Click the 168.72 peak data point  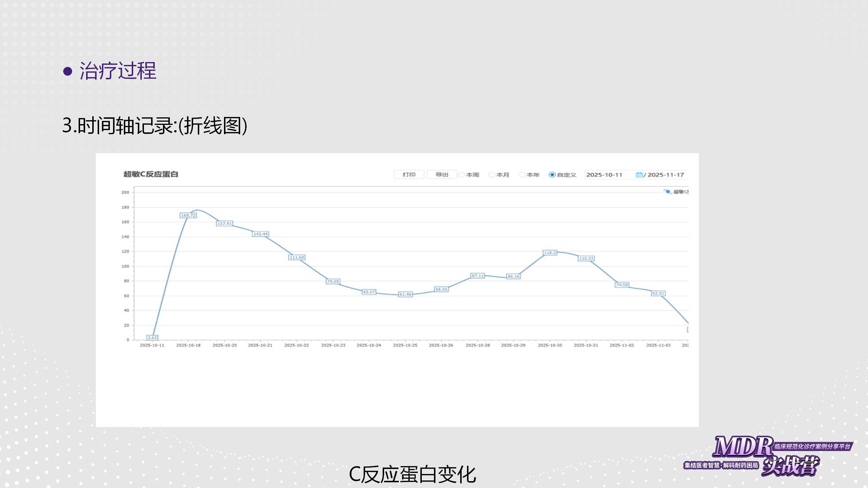coord(188,215)
